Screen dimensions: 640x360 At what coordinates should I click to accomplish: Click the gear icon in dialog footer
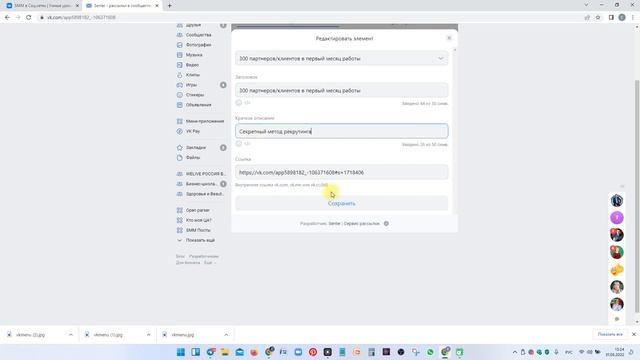(x=386, y=224)
